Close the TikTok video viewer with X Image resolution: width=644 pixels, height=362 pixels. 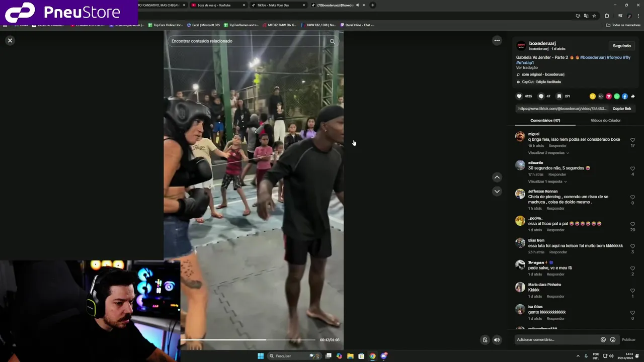(x=10, y=40)
